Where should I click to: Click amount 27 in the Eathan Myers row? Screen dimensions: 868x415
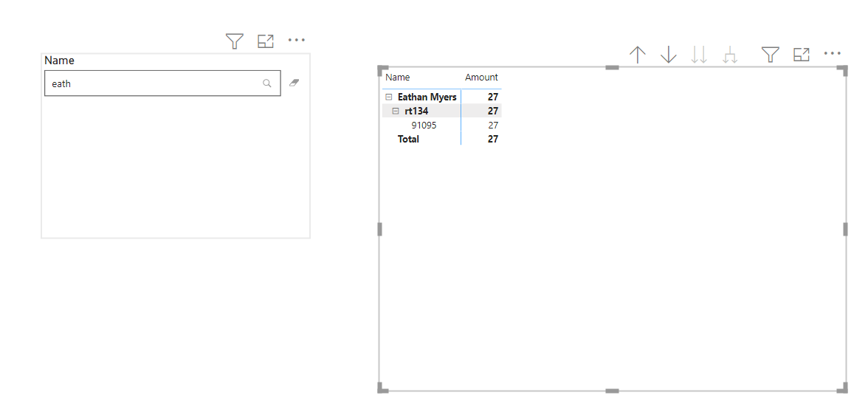pos(493,97)
